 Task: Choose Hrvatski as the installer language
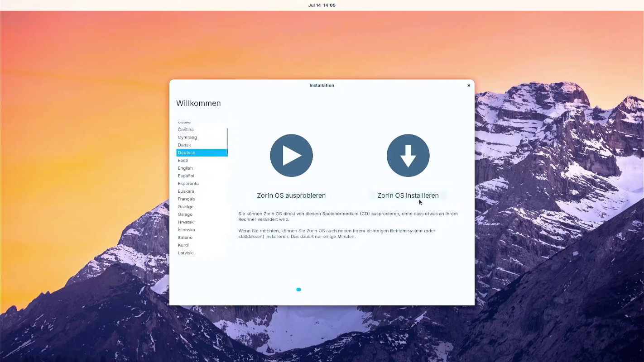202,222
